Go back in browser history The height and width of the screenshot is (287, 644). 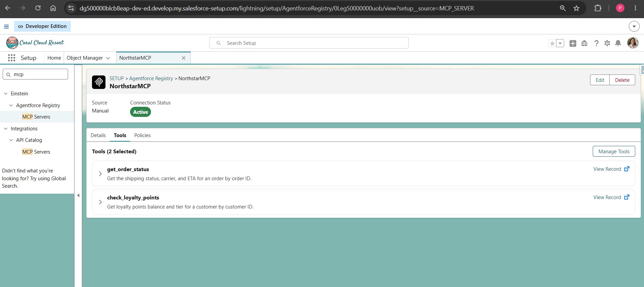click(8, 8)
